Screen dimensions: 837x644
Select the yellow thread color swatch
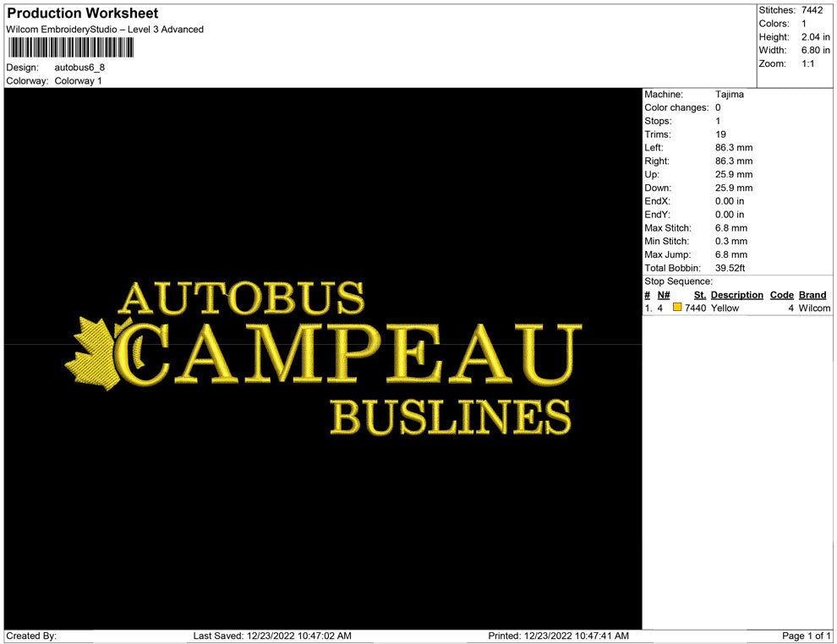click(677, 308)
